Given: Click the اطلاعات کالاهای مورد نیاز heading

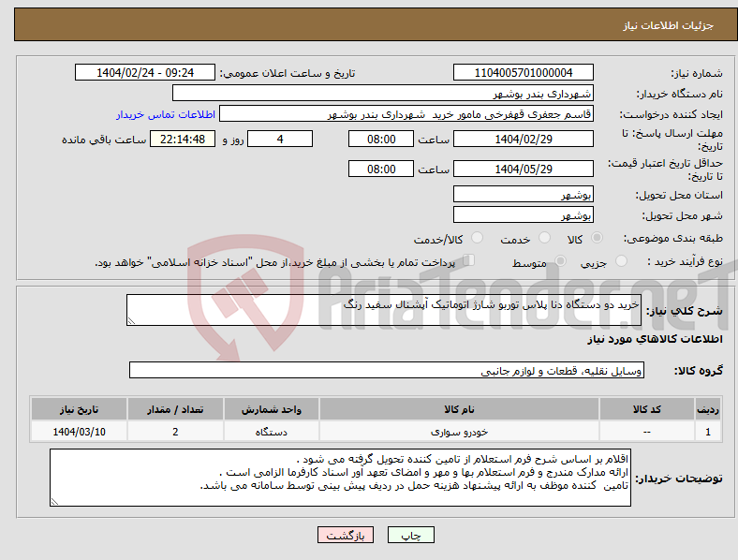Looking at the screenshot, I should 655,339.
